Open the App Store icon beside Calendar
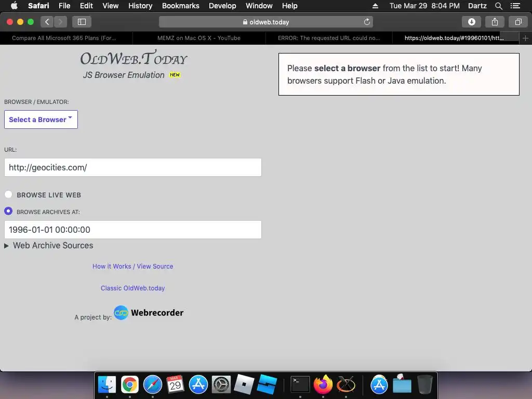This screenshot has height=399, width=532. pos(198,385)
